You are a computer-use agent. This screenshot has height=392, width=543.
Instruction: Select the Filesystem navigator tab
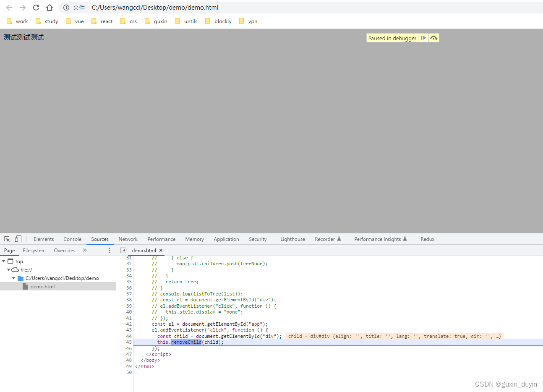(34, 251)
